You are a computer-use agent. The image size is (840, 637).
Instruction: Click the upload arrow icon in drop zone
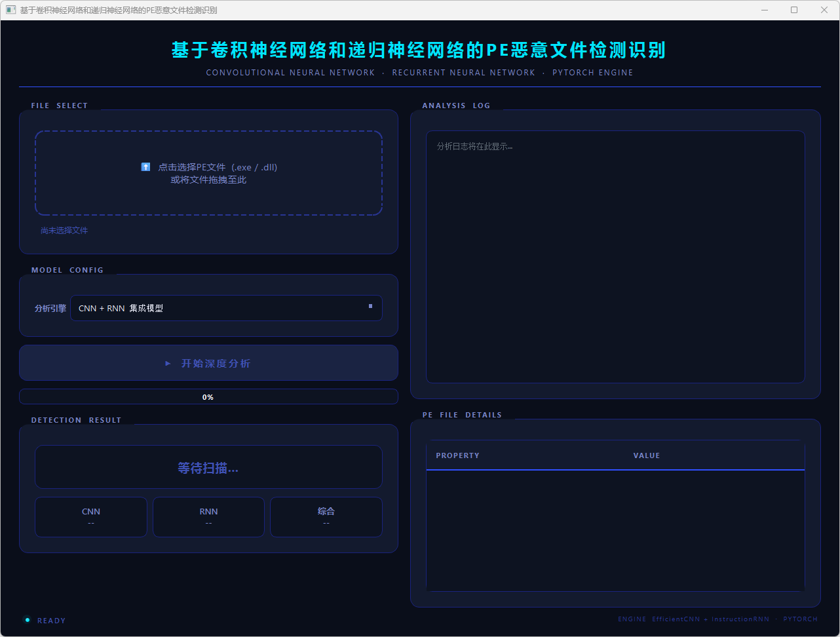coord(145,167)
